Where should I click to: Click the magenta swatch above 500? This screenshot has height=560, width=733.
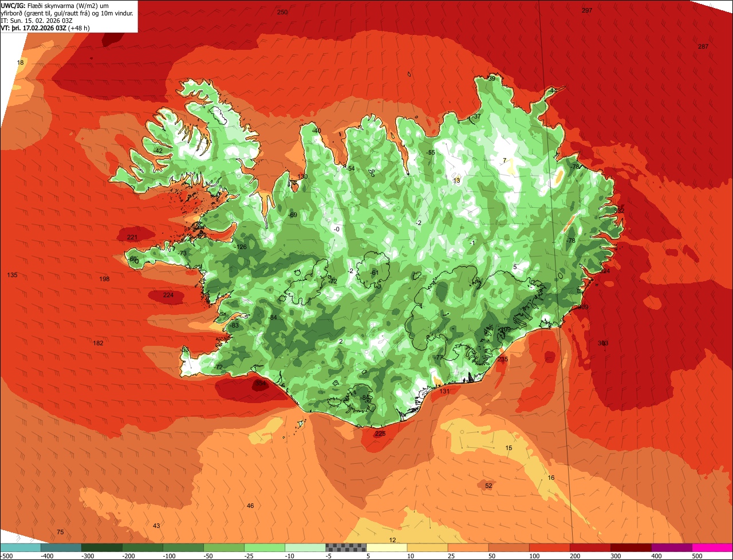(712, 547)
